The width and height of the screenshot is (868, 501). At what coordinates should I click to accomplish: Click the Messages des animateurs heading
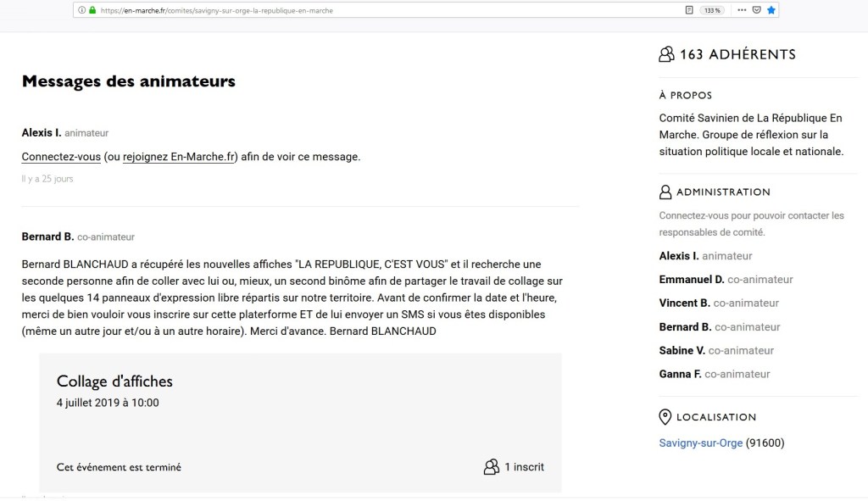[x=128, y=81]
